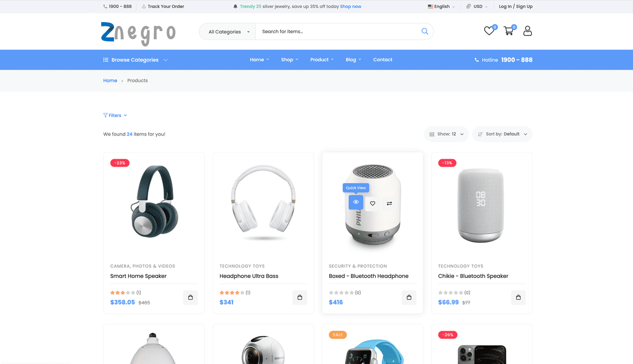Open the wishlist heart icon in header

(489, 31)
